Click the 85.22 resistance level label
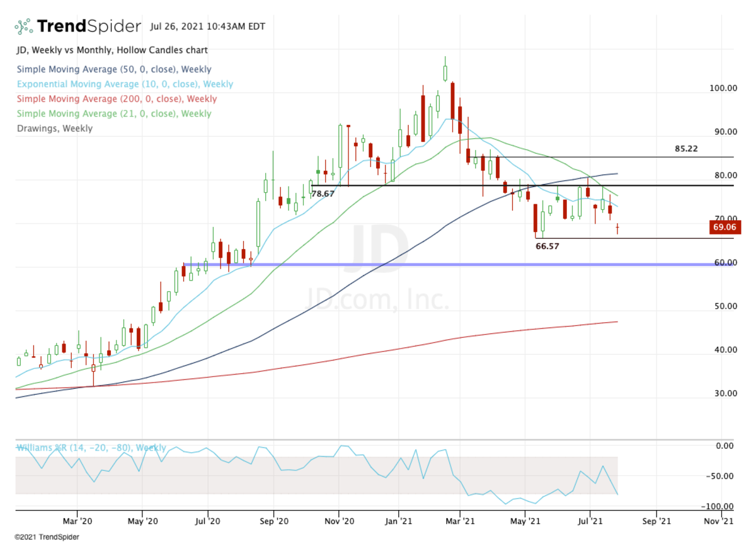The height and width of the screenshot is (544, 756). pos(686,149)
